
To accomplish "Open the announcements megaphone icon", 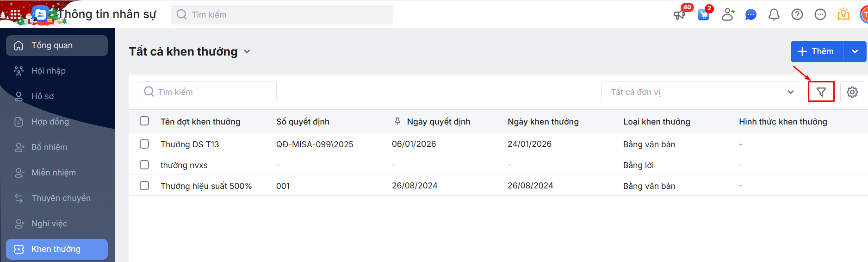I will coord(679,15).
